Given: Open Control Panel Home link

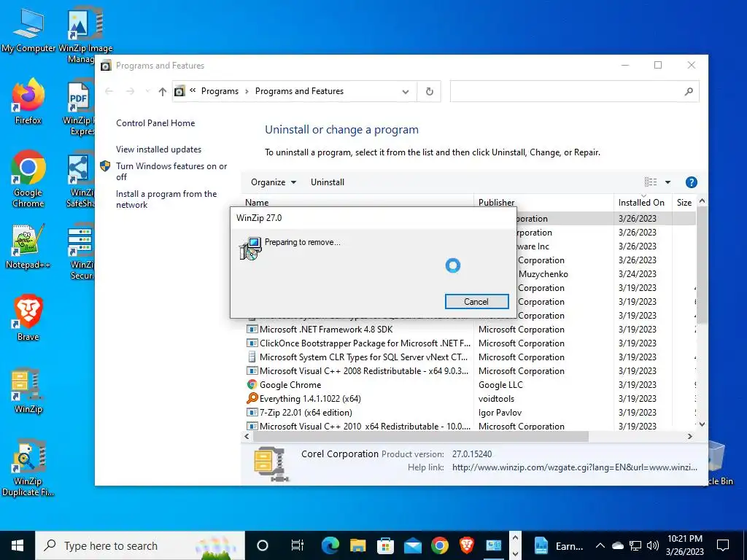Looking at the screenshot, I should tap(155, 122).
